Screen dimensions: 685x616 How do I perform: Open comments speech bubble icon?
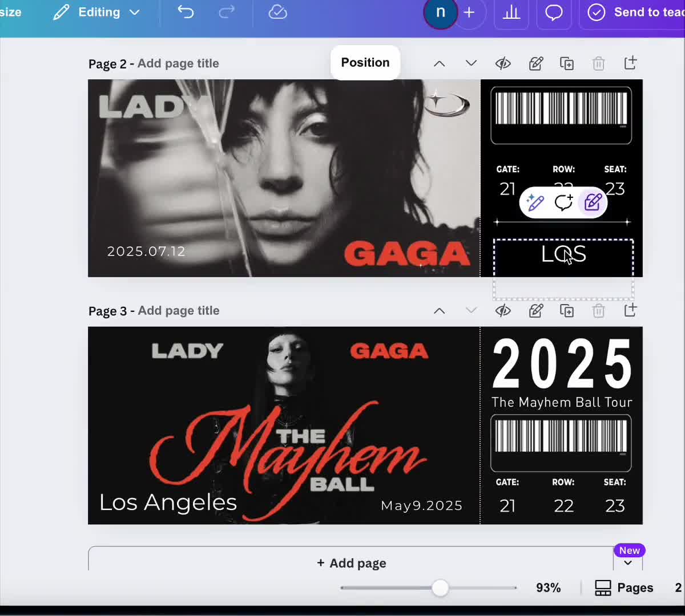[x=554, y=12]
